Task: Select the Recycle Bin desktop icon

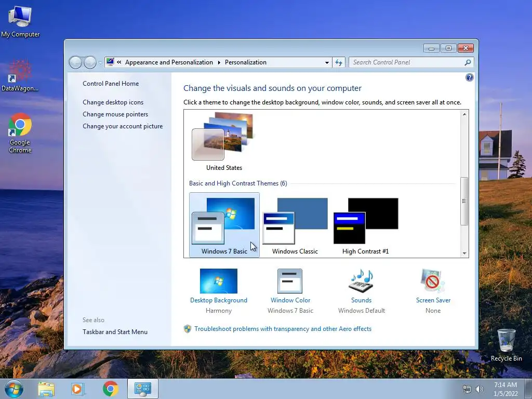Action: pos(506,345)
